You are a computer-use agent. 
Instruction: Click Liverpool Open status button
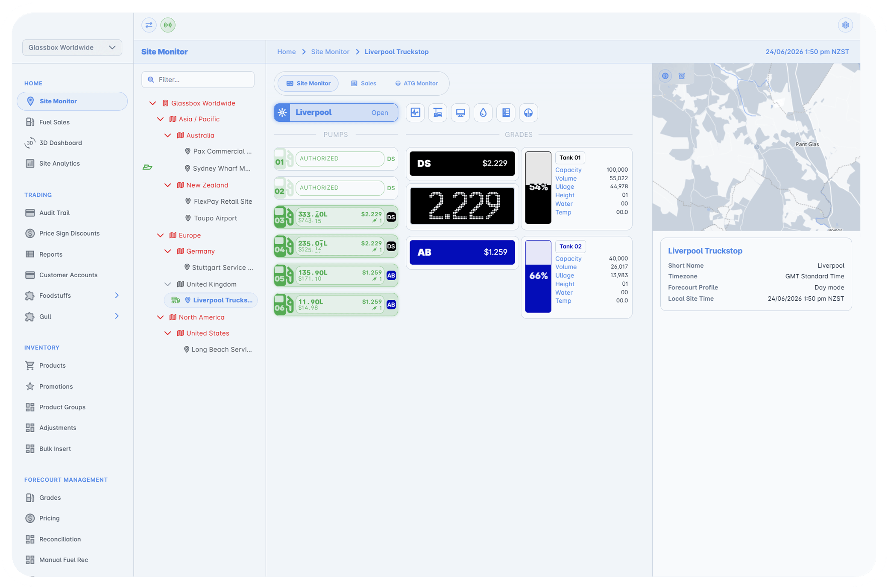(336, 113)
